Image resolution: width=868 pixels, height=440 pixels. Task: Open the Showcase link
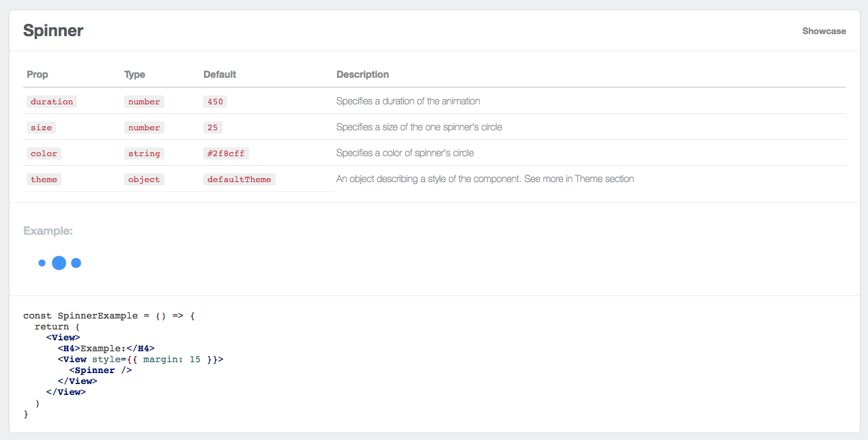pos(824,31)
